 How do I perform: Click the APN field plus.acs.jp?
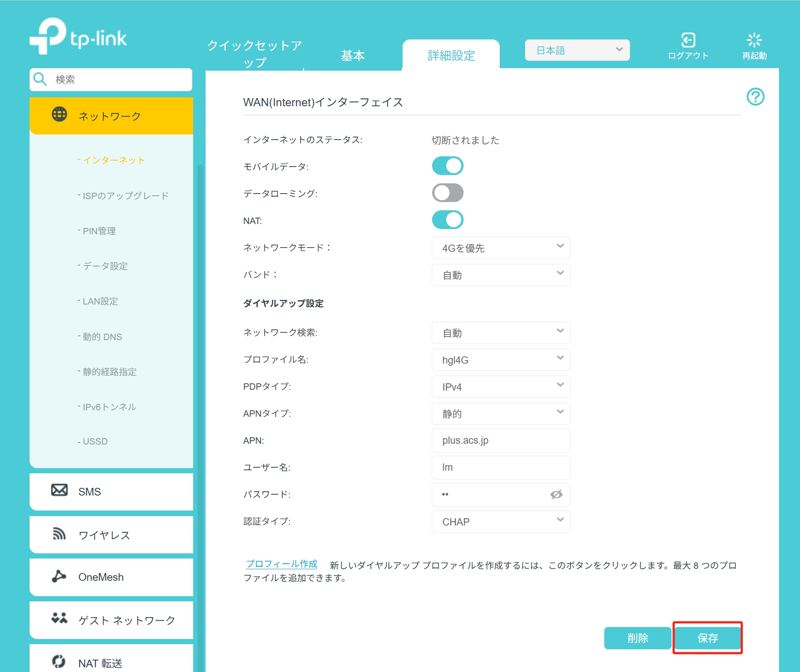click(501, 440)
